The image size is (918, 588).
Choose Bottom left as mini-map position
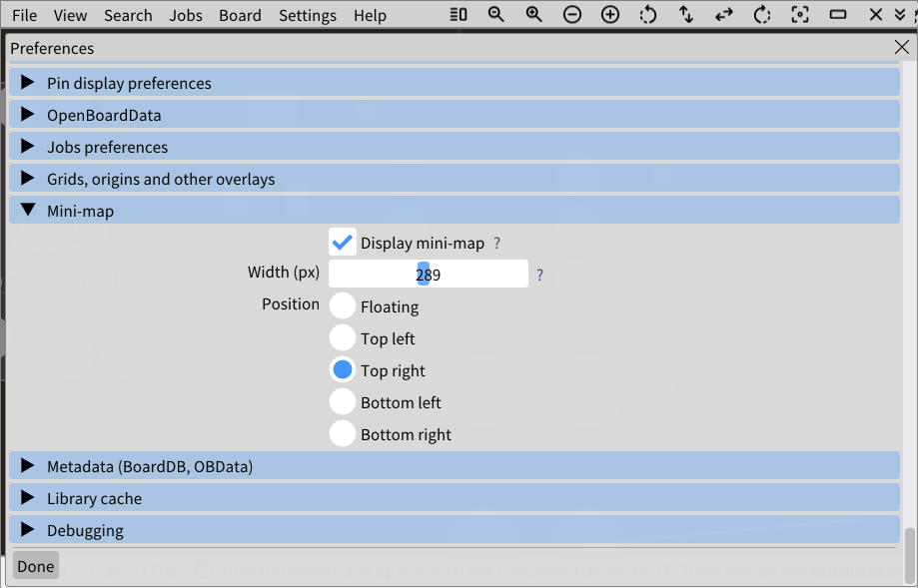click(x=342, y=402)
